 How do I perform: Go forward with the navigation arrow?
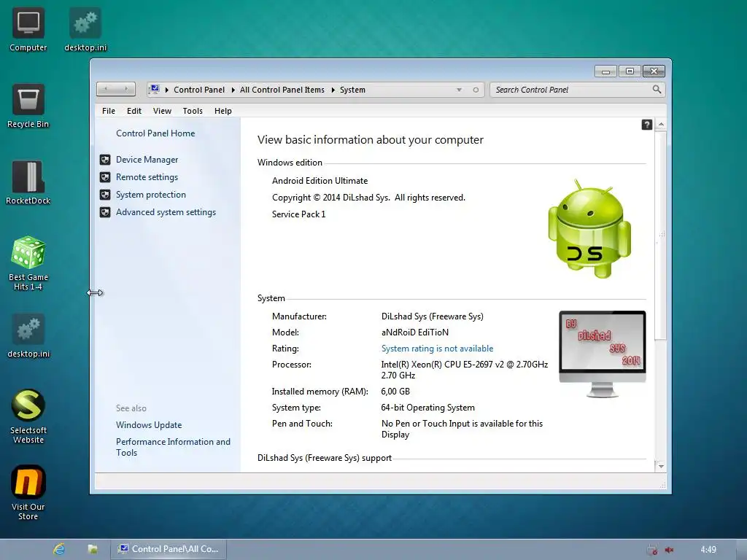(125, 89)
